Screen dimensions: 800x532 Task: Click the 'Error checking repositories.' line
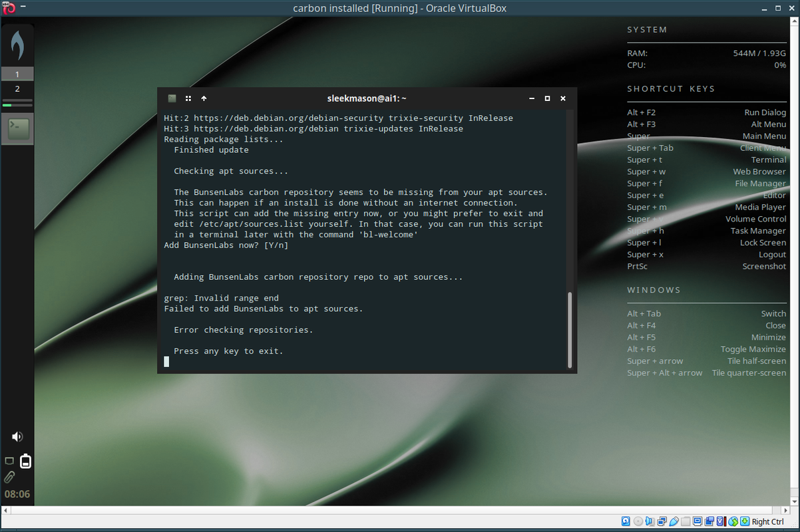pos(244,330)
